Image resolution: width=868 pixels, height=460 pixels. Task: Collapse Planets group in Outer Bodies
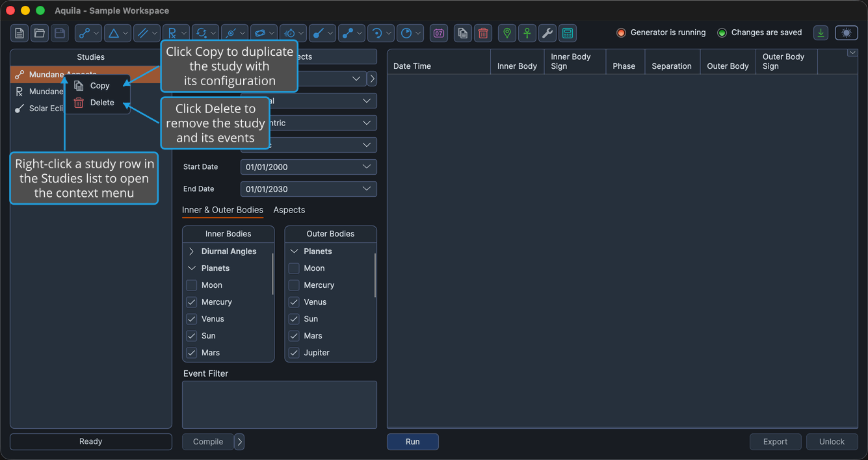pyautogui.click(x=294, y=251)
